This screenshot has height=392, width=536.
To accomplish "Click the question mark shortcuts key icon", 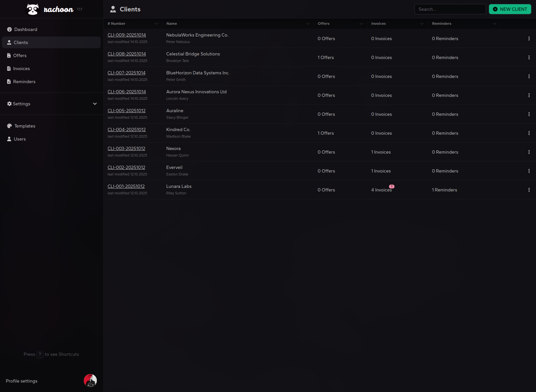I will click(40, 354).
